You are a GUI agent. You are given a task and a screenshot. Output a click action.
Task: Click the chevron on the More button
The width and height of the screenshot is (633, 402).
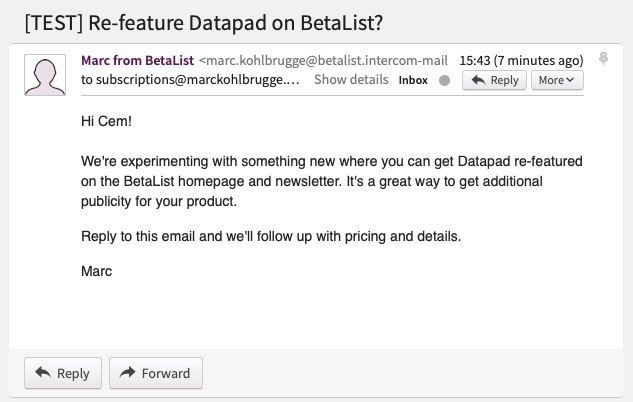point(570,80)
